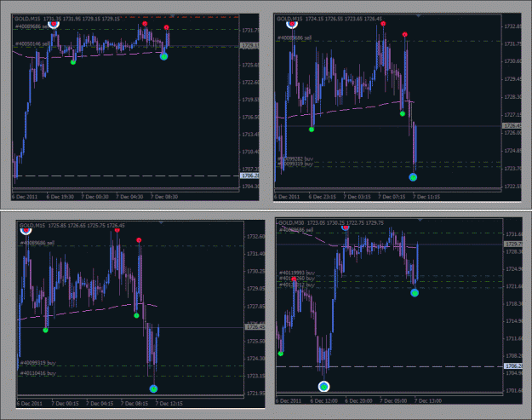532x420 pixels.
Task: Click the 7 Dec 12:15 time label
Action: [x=169, y=404]
